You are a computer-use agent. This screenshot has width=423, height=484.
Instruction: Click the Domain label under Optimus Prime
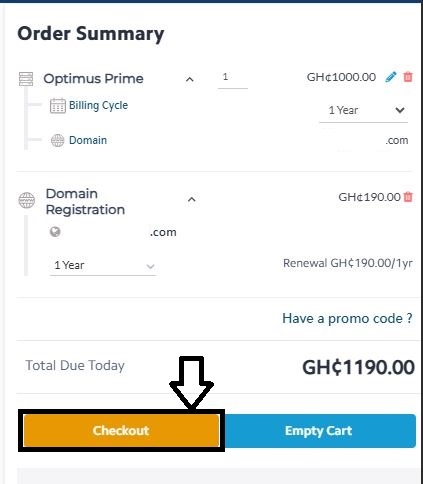(88, 140)
